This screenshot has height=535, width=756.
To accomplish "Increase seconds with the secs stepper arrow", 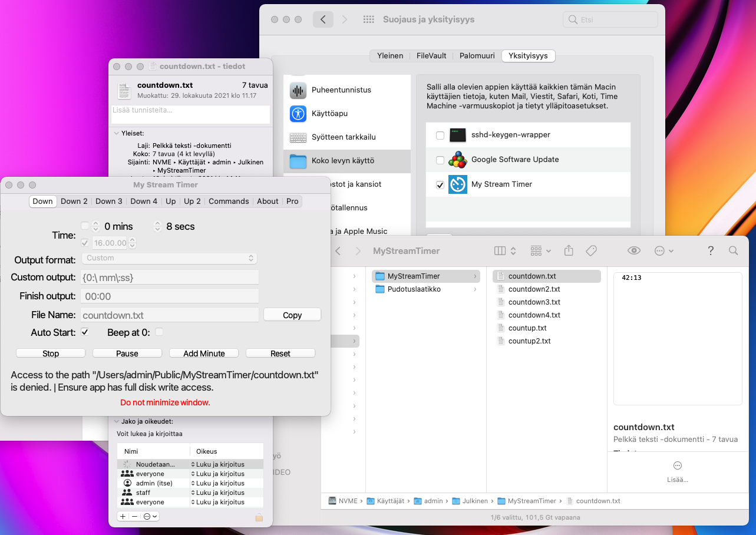I will 157,223.
